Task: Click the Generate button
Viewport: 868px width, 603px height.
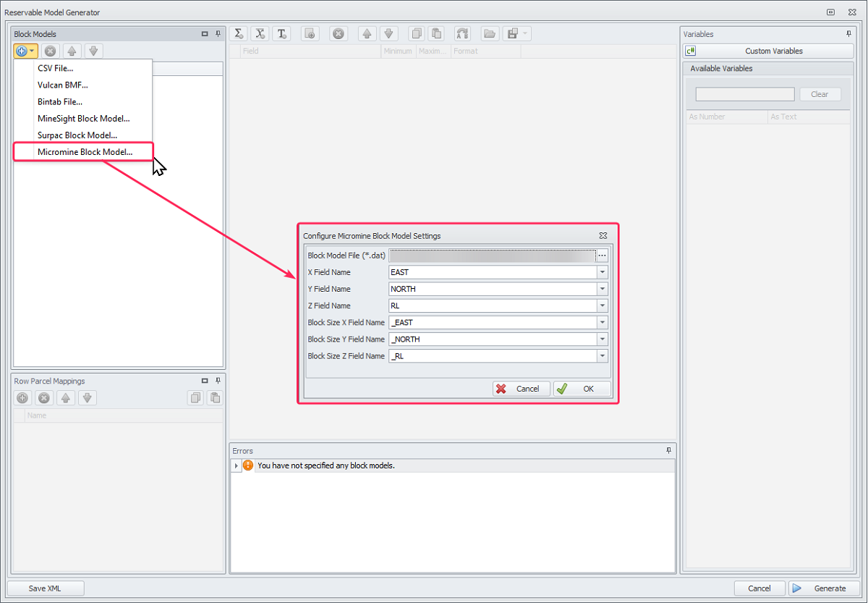Action: pos(822,589)
